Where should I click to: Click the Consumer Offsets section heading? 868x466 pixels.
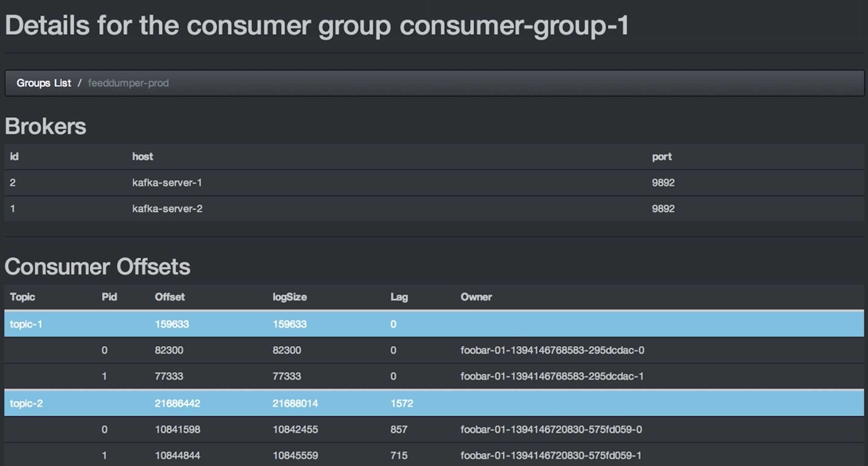click(x=98, y=266)
